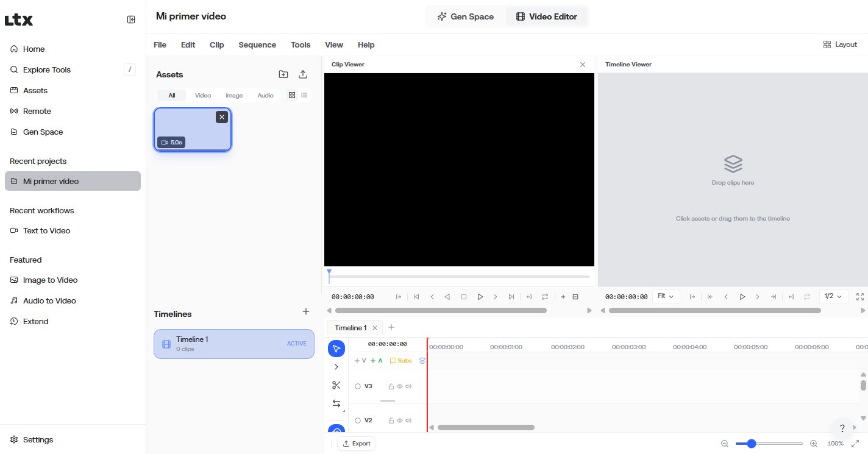Close the Clip Viewer panel
Image resolution: width=868 pixels, height=454 pixels.
[x=583, y=65]
